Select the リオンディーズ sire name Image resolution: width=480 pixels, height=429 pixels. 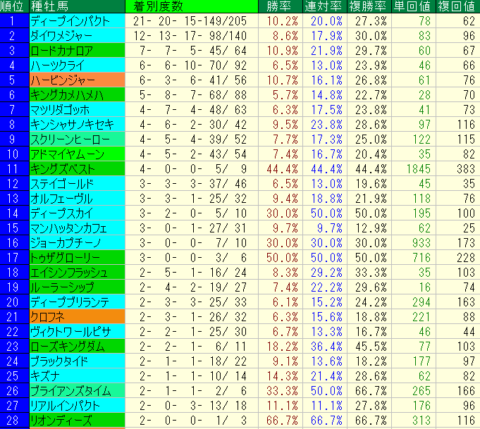click(x=61, y=420)
